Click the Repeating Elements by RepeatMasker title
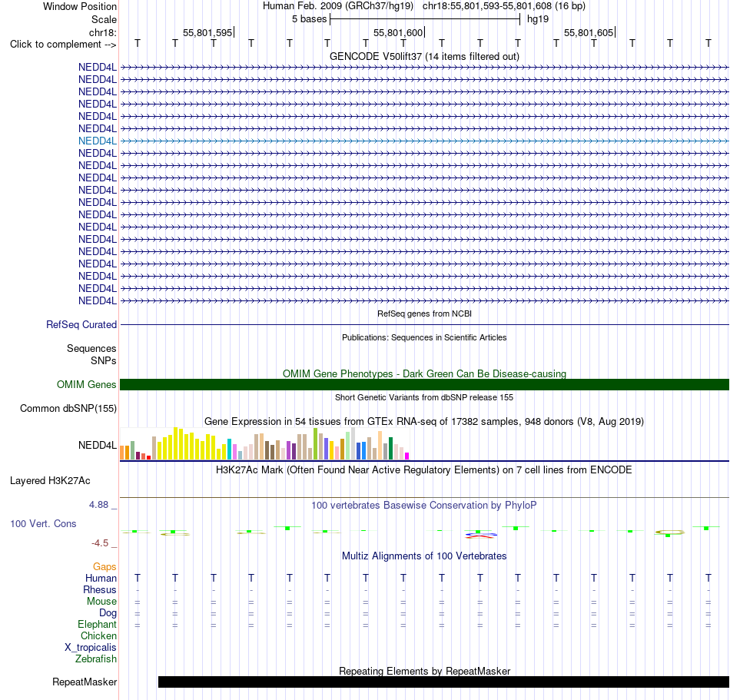Viewport: 730px width, 700px height. point(424,671)
